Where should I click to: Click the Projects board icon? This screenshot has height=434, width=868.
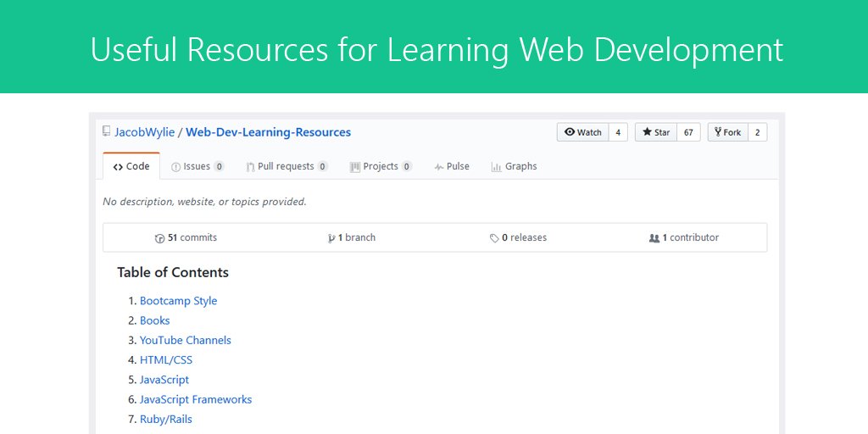click(355, 167)
